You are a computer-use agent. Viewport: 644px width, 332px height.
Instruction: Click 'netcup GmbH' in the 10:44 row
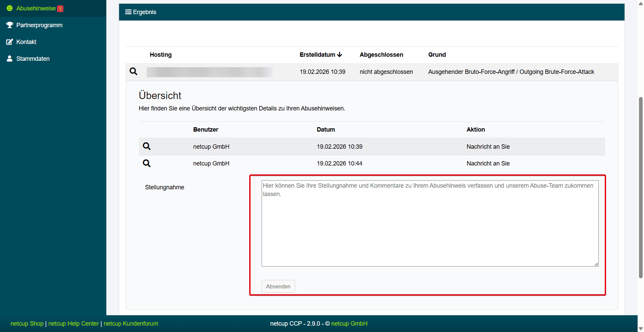pyautogui.click(x=211, y=163)
